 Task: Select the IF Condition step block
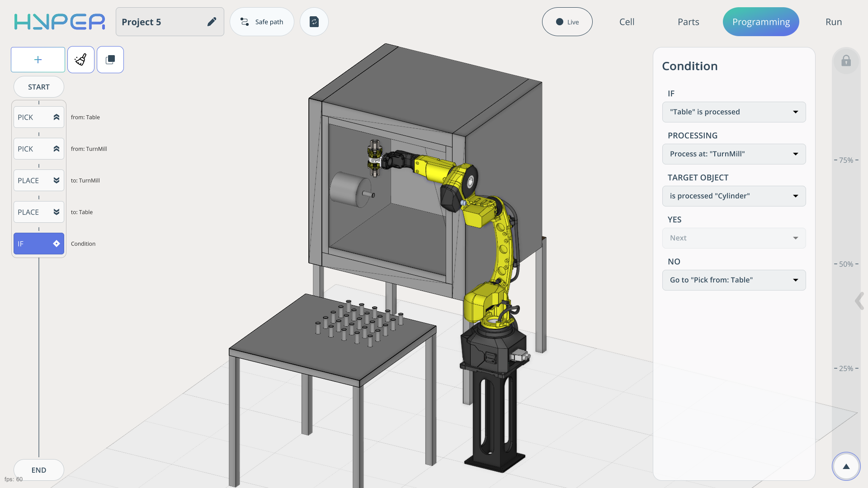39,244
